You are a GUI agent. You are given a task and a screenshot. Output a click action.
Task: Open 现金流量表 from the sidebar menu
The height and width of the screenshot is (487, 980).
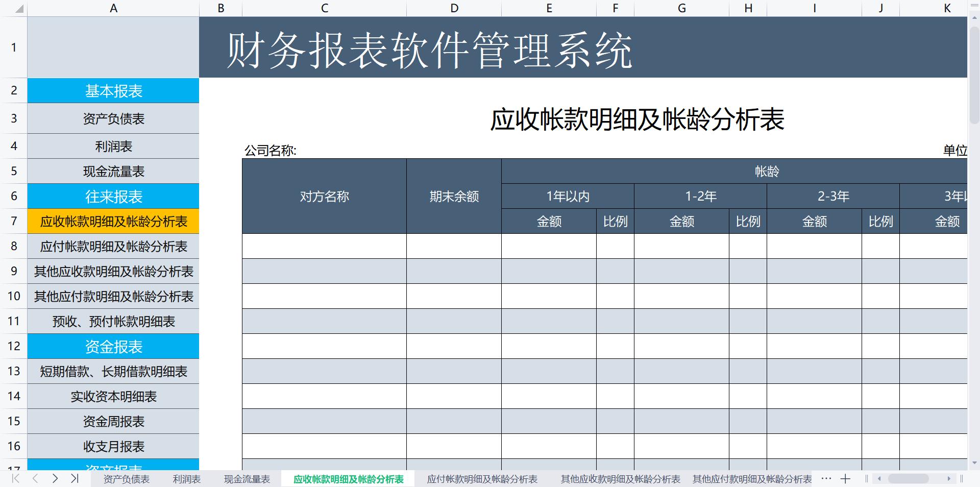coord(113,172)
